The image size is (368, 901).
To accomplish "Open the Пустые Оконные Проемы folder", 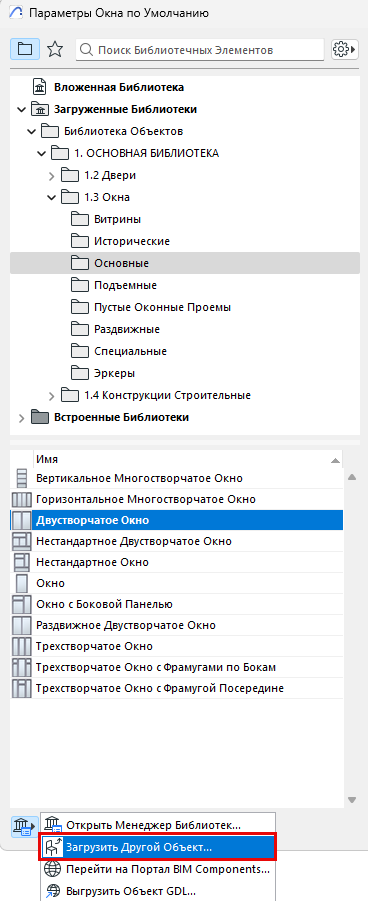I will [163, 307].
